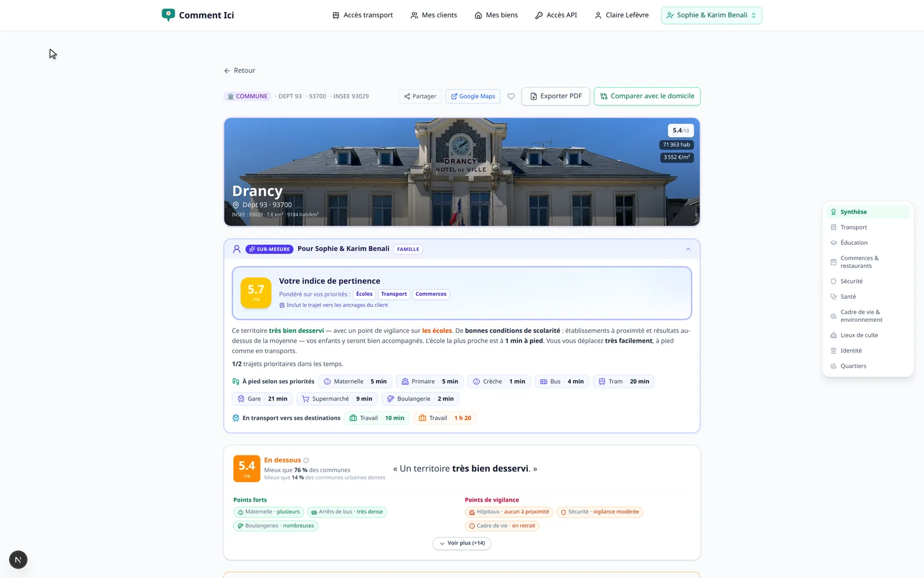Jump to Identité section
Viewport: 924px width, 578px height.
pos(868,351)
